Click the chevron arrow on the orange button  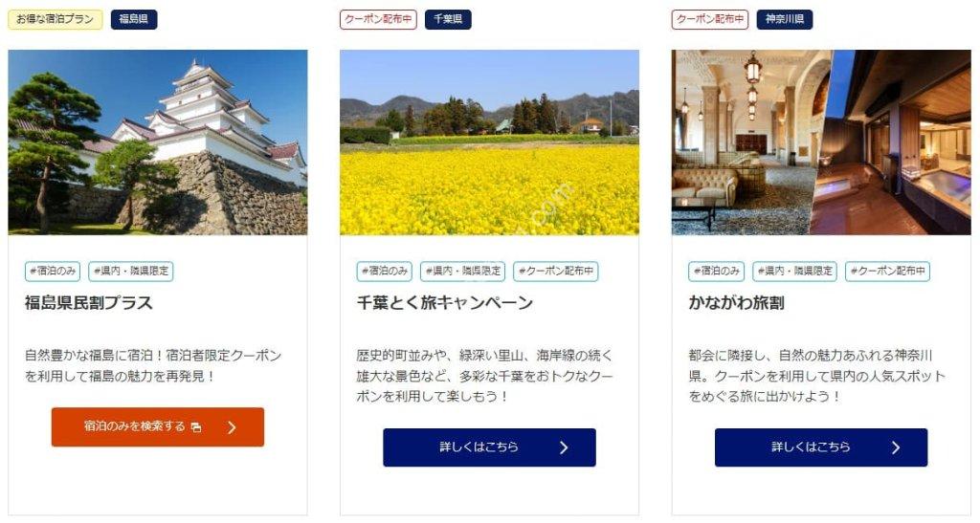click(x=232, y=427)
